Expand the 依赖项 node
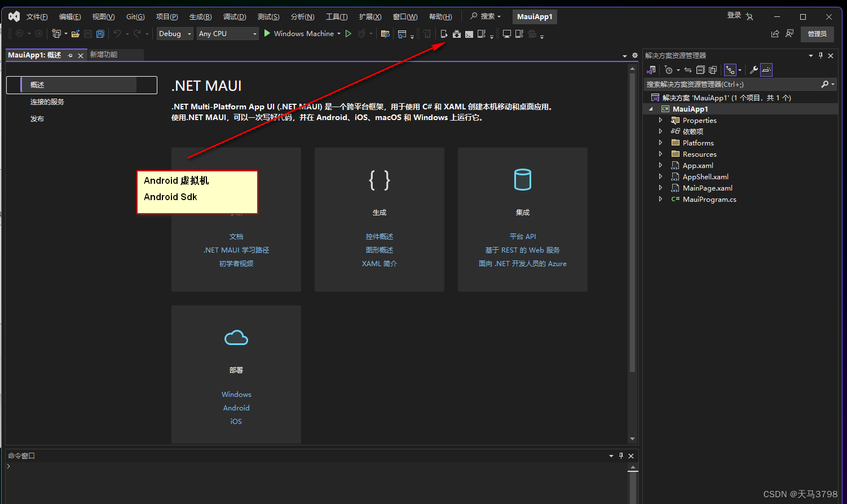The image size is (847, 504). tap(660, 131)
